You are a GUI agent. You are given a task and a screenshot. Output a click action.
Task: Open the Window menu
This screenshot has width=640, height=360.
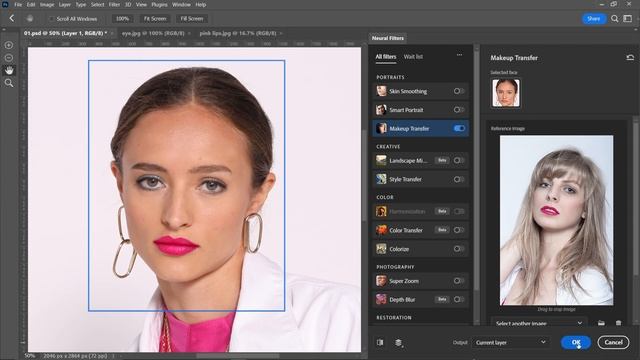click(181, 4)
